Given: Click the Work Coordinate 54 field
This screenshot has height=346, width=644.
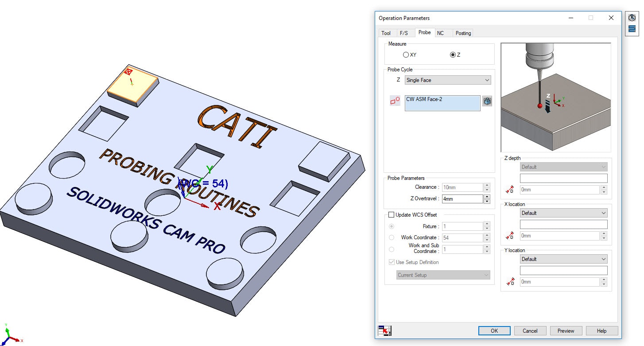Looking at the screenshot, I should 462,237.
